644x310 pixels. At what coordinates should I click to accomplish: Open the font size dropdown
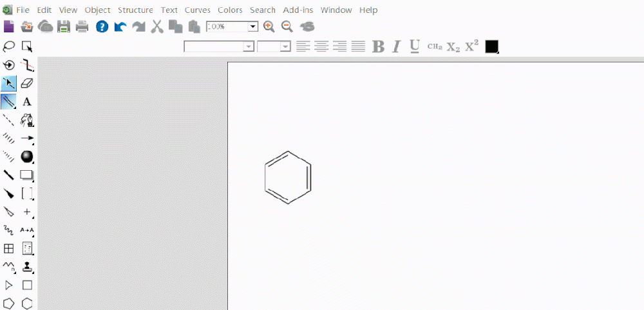click(x=286, y=46)
